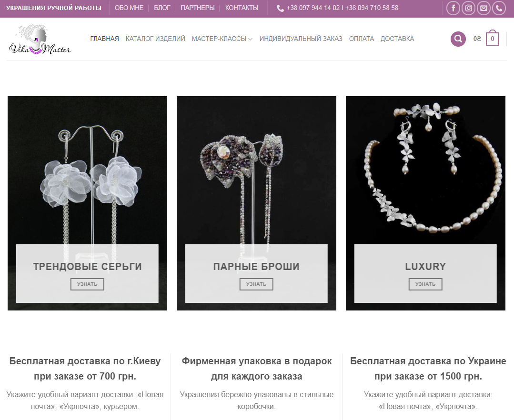Open the shopping cart bag icon
Screen dimensions: 514x420
tap(493, 38)
